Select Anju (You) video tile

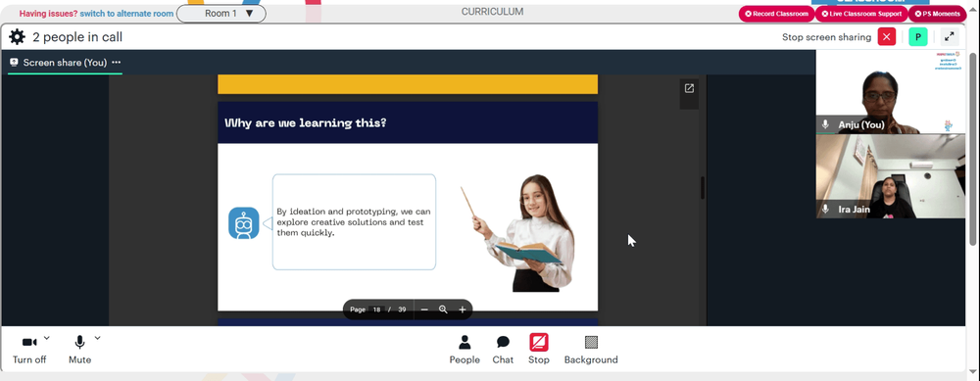click(891, 92)
